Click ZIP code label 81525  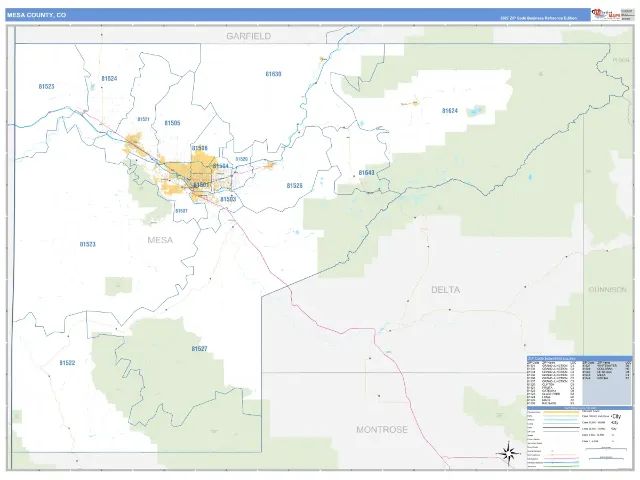pyautogui.click(x=47, y=87)
